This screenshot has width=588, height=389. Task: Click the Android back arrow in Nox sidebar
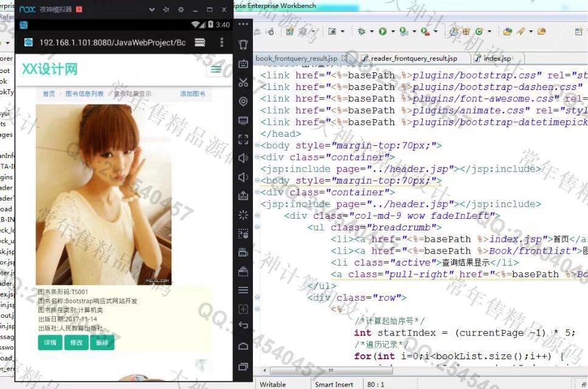[x=243, y=325]
